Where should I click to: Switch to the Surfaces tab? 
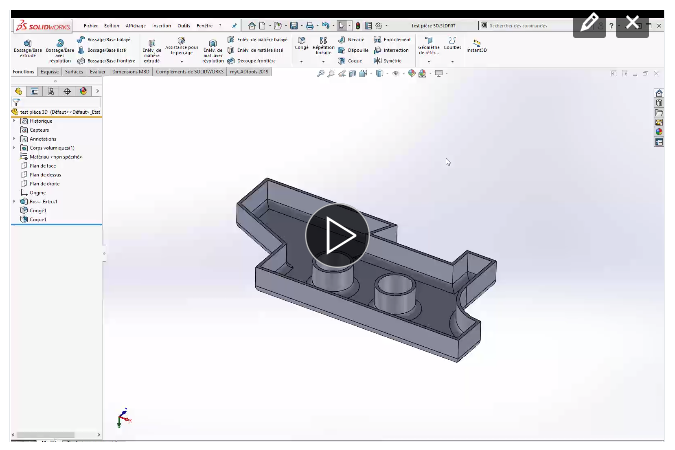(74, 72)
